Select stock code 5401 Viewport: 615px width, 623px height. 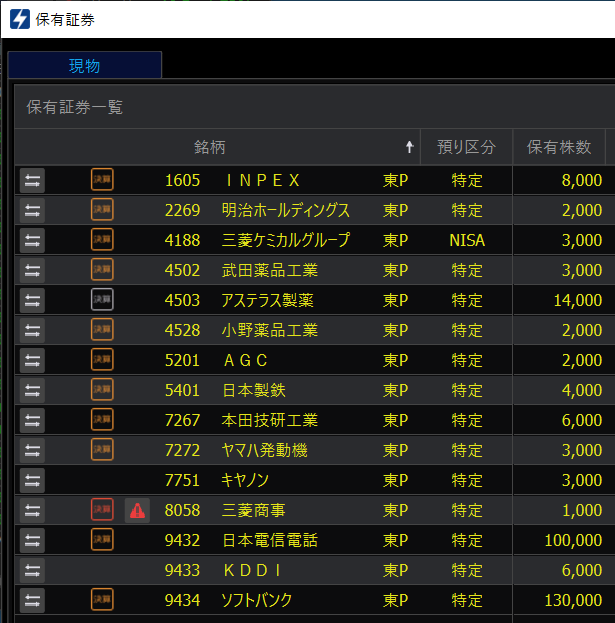pos(182,391)
